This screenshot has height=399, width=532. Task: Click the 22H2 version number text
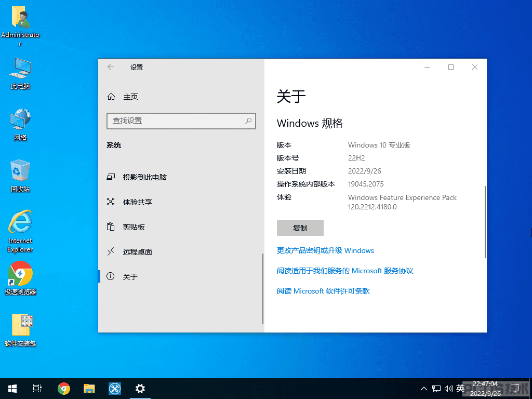click(356, 158)
